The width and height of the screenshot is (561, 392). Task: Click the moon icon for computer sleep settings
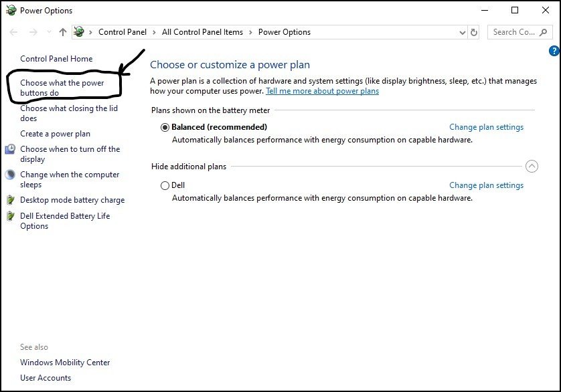click(x=10, y=175)
